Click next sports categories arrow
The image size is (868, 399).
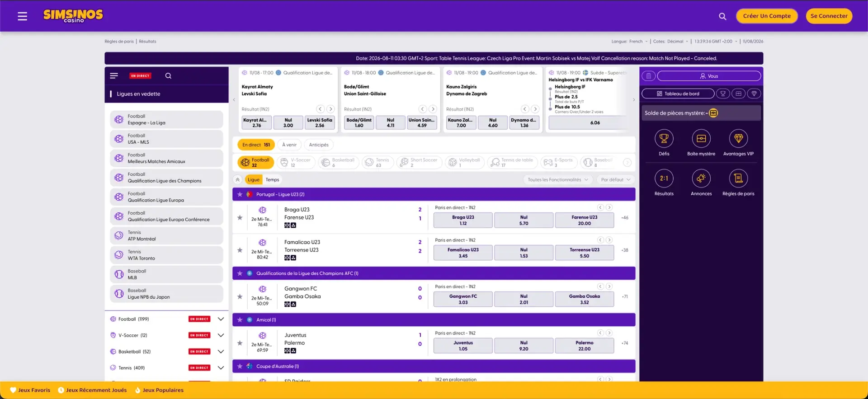click(x=627, y=163)
